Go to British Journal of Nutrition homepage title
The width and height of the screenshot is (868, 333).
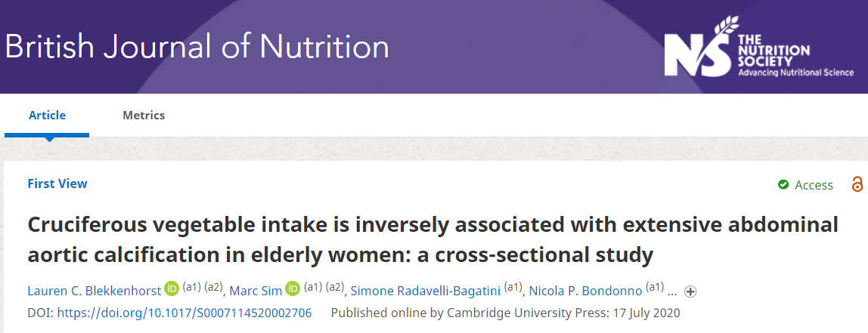197,47
